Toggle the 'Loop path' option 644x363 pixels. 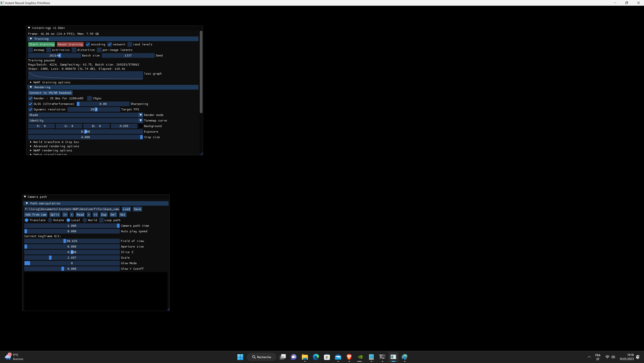(102, 220)
